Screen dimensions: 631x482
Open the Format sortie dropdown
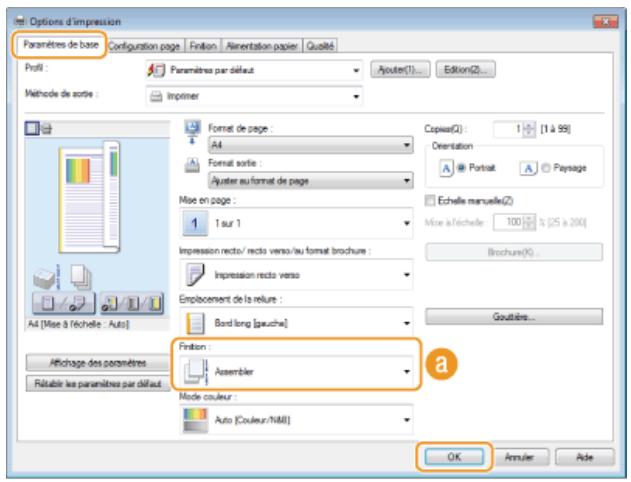[310, 181]
